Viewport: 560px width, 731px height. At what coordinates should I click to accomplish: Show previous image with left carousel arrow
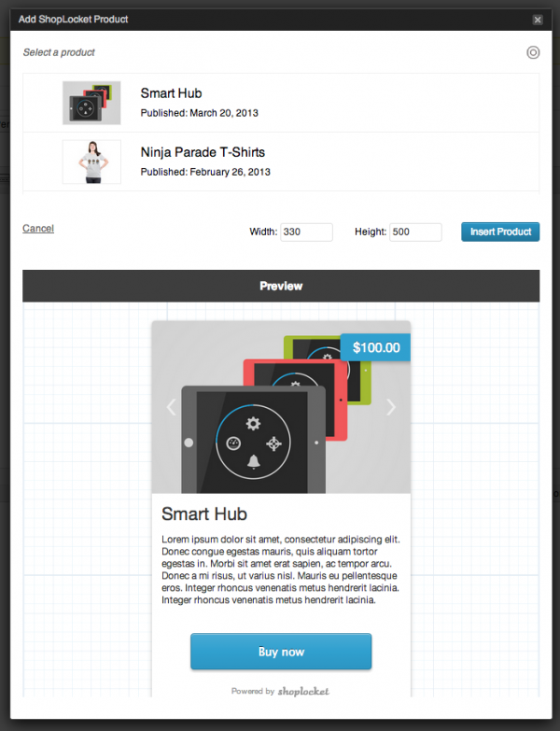pos(172,407)
